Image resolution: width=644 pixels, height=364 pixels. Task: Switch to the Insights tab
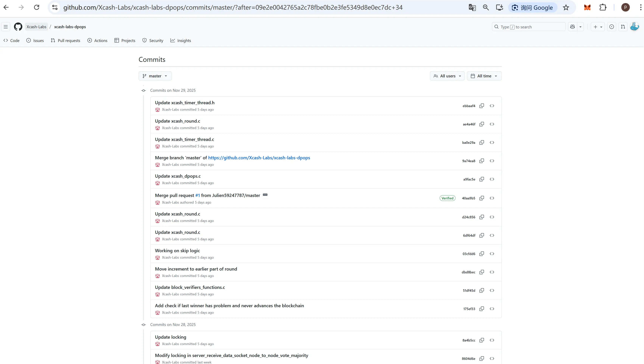point(181,40)
